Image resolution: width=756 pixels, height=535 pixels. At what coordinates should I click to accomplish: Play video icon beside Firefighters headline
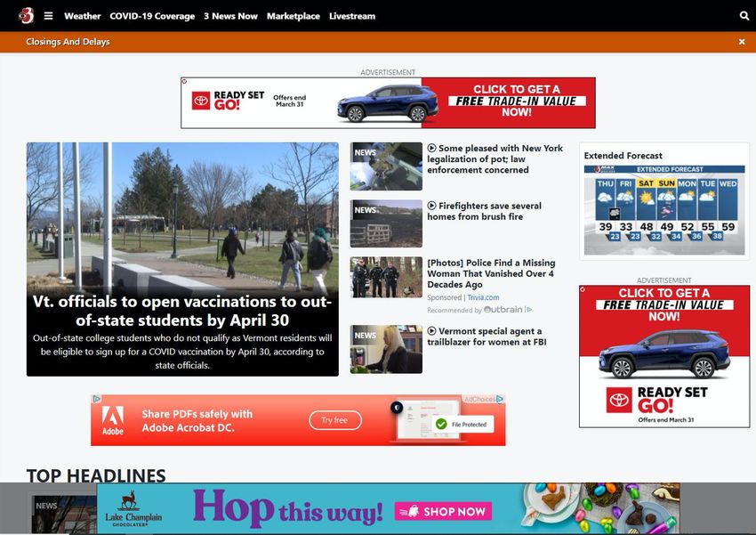pyautogui.click(x=432, y=206)
